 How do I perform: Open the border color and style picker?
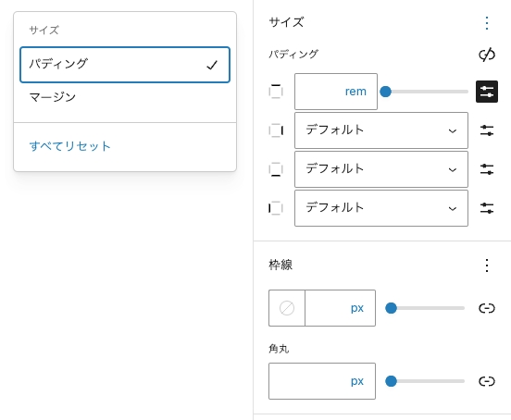click(x=287, y=308)
